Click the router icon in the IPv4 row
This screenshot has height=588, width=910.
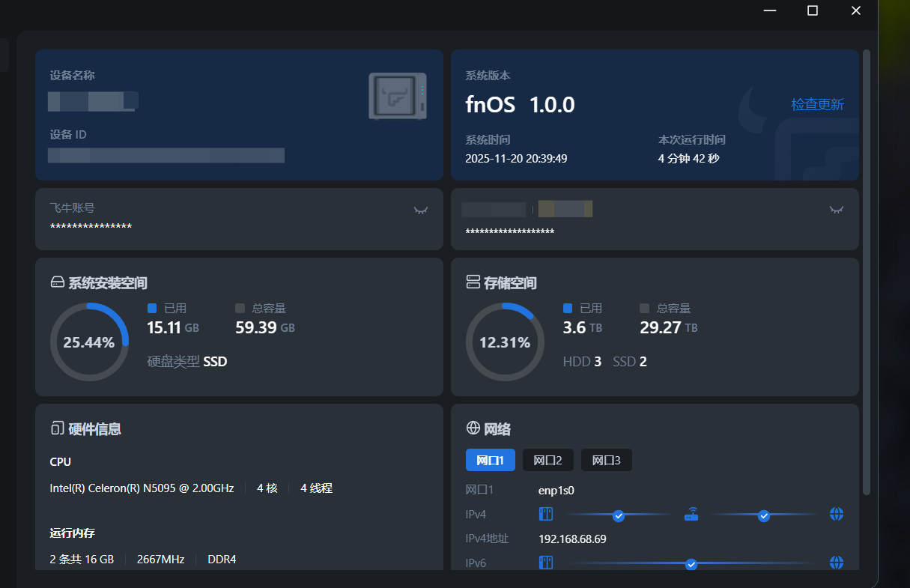[x=691, y=515]
